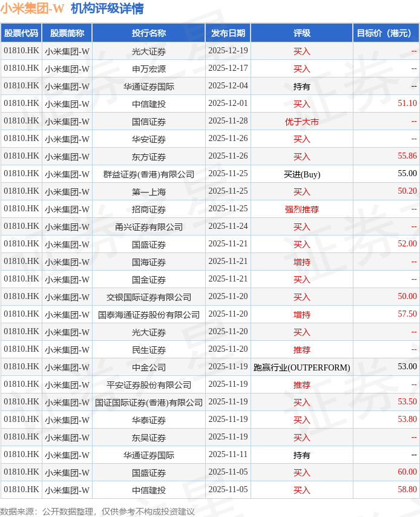Select the 招商证券 cell

149,209
